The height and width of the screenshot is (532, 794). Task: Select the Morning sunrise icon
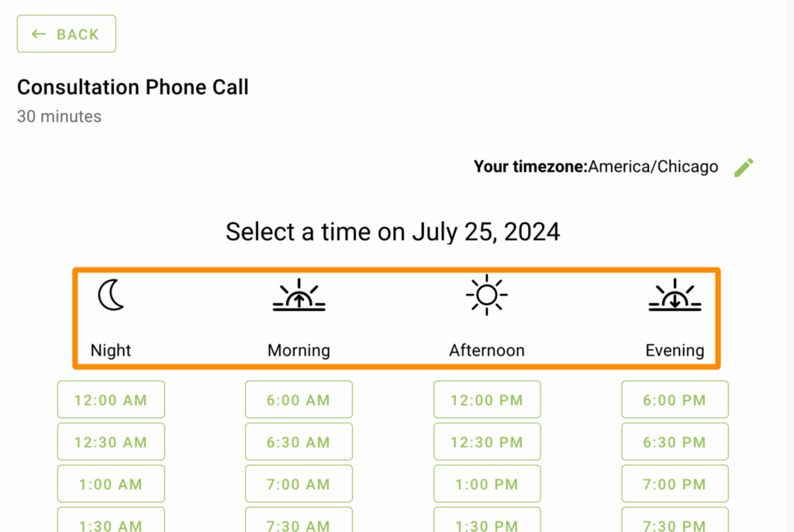tap(299, 295)
